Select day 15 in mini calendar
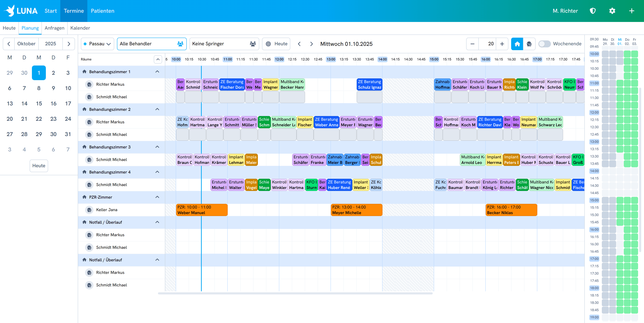 tap(39, 103)
